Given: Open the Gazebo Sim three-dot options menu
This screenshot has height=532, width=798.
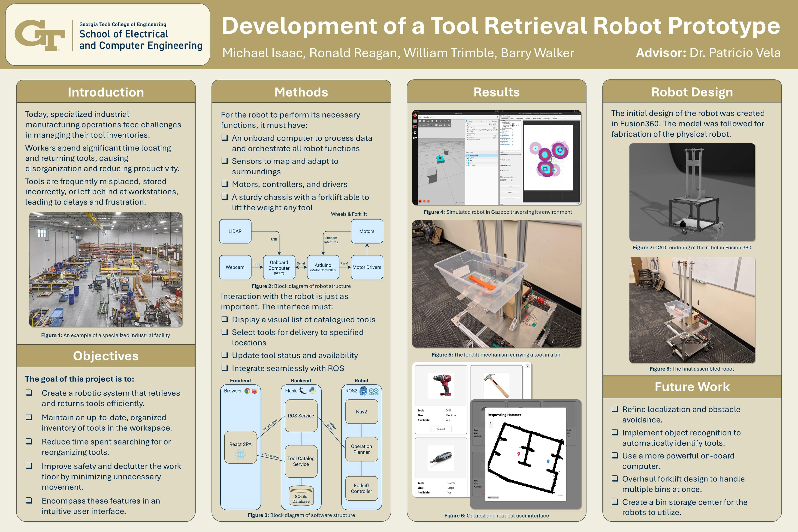Looking at the screenshot, I should (x=498, y=117).
